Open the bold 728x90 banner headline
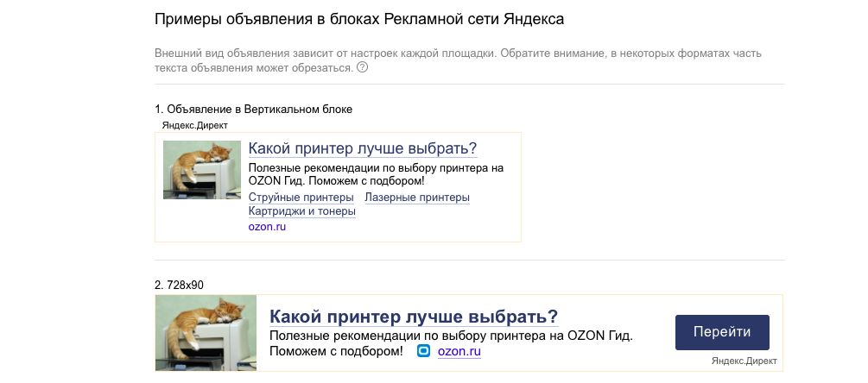The image size is (868, 383). 414,317
